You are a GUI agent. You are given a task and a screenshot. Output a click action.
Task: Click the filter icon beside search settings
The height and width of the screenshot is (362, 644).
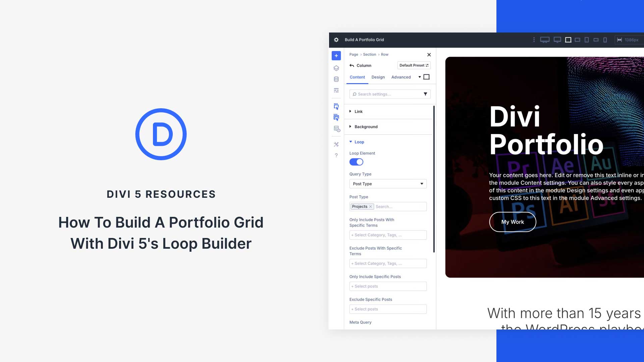425,94
